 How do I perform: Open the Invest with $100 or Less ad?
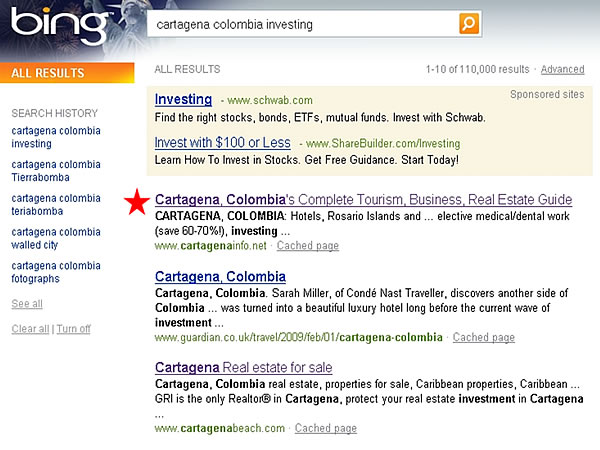click(224, 142)
